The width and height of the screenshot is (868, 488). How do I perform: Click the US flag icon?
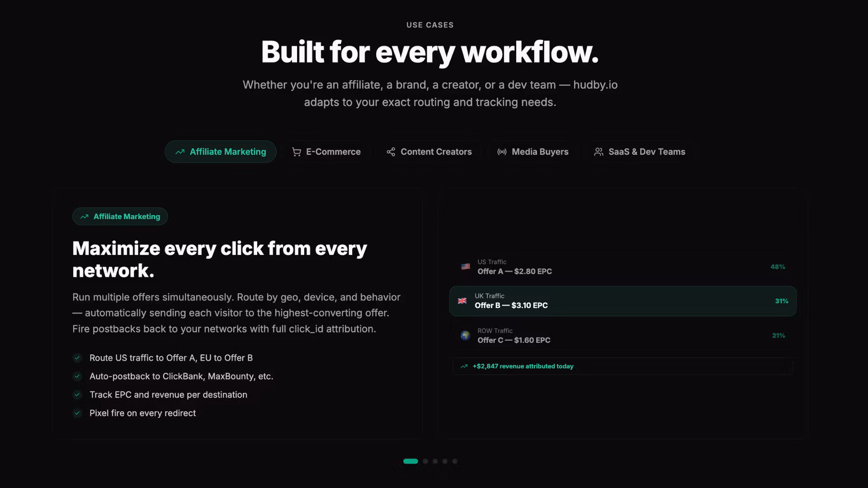coord(465,267)
